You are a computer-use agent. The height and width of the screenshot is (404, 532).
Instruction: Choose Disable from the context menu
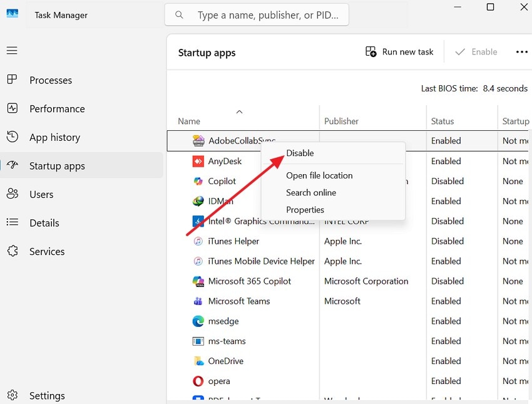point(300,153)
